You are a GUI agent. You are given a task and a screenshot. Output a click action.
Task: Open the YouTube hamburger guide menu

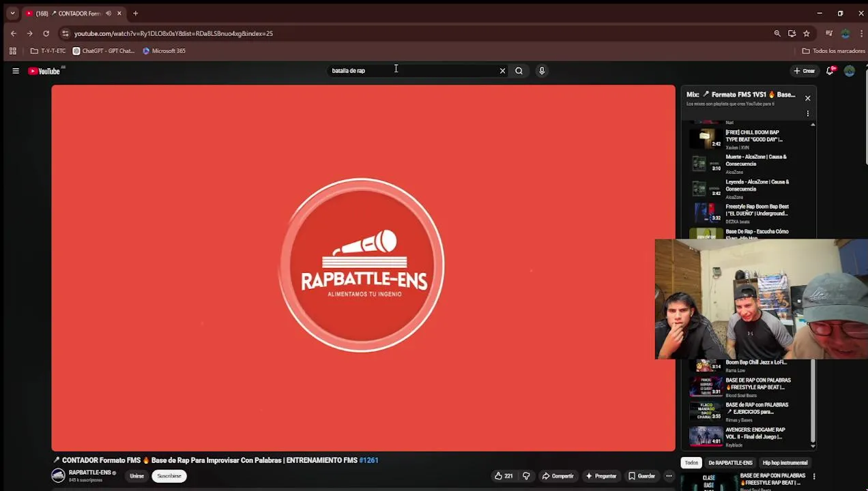(16, 71)
